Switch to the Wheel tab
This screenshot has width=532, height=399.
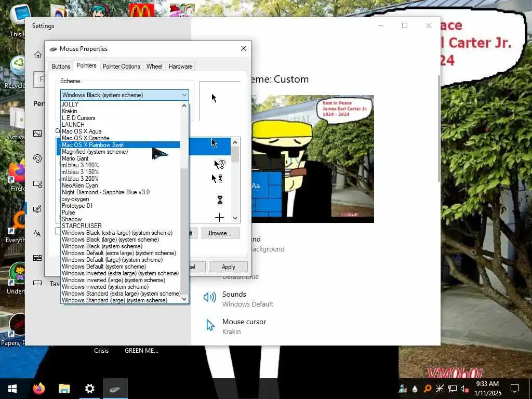pos(154,66)
